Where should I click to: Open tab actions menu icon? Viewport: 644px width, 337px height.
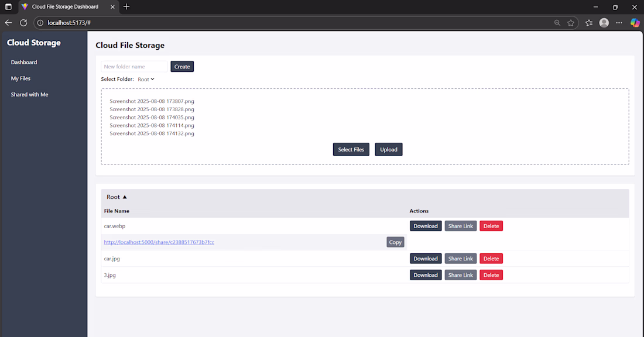pos(8,6)
